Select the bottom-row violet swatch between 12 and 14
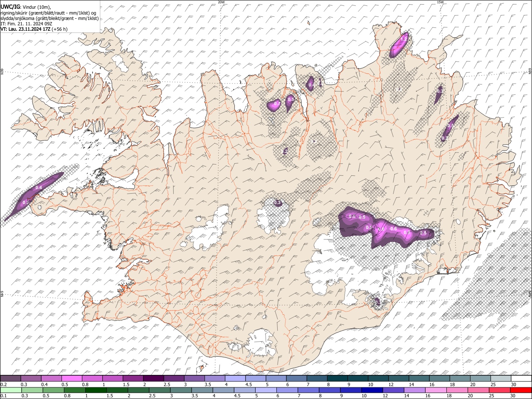The width and height of the screenshot is (532, 399). (x=393, y=390)
